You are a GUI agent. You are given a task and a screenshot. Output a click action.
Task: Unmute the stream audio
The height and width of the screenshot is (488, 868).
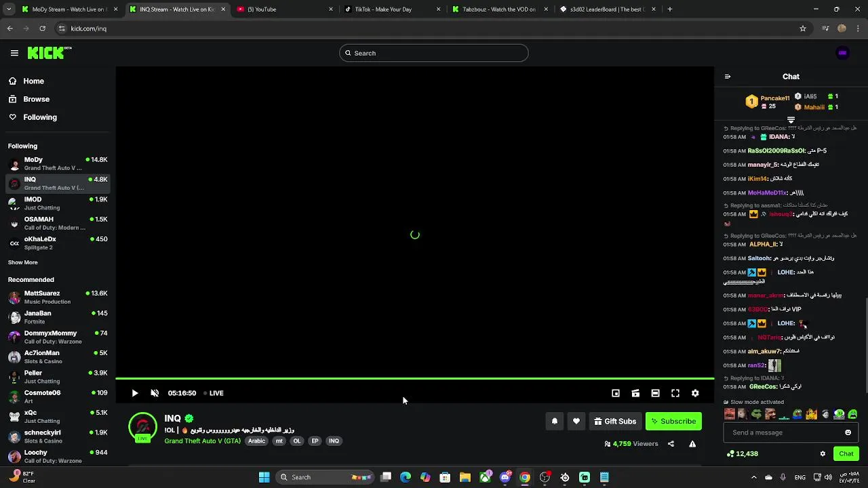pos(155,393)
